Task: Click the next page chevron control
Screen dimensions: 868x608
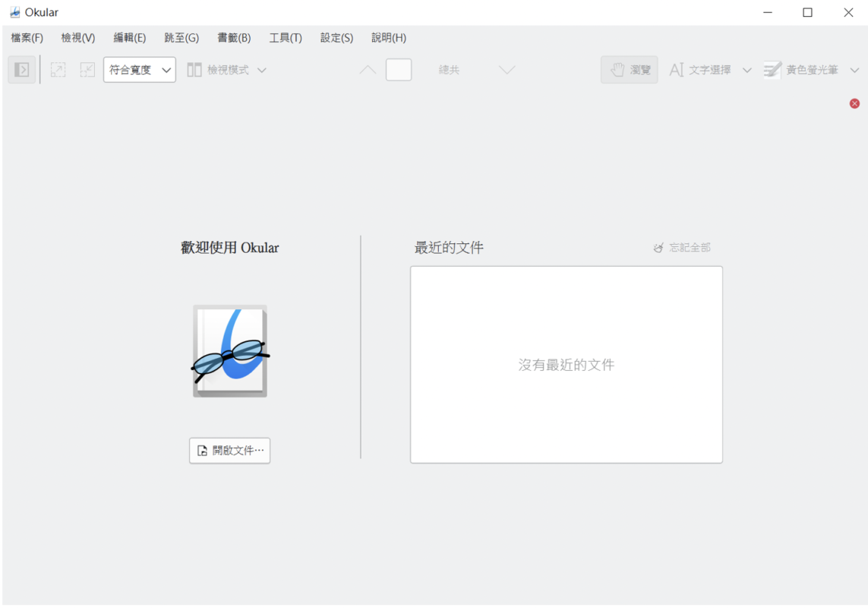Action: point(507,69)
